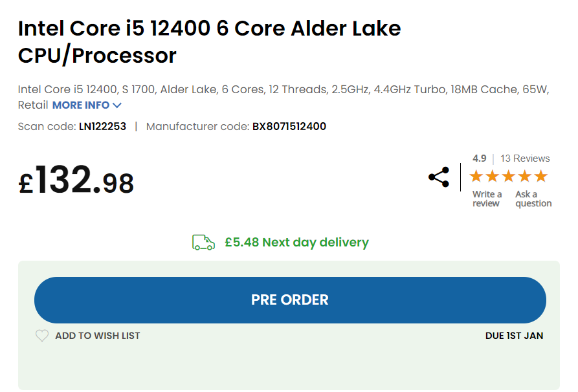Click the second orange rating star
The height and width of the screenshot is (392, 578).
(x=493, y=176)
